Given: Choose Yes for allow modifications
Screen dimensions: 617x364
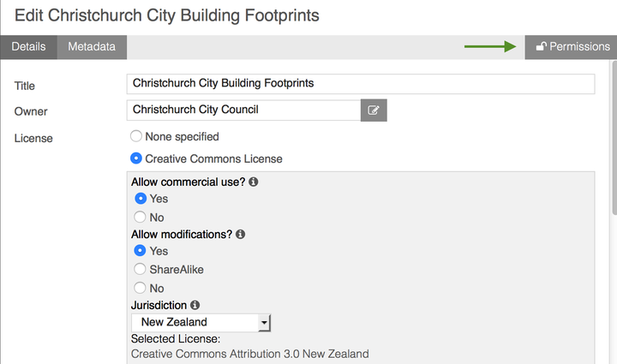Looking at the screenshot, I should point(140,250).
